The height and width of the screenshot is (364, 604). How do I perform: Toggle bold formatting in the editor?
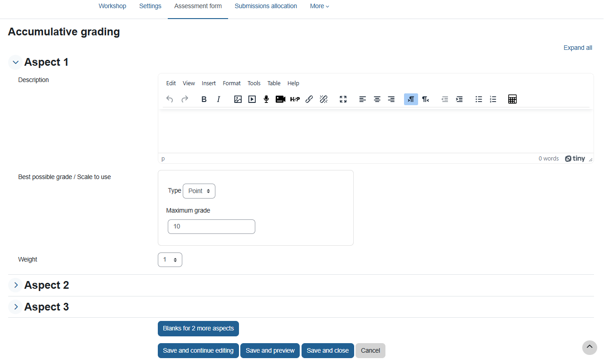click(204, 99)
